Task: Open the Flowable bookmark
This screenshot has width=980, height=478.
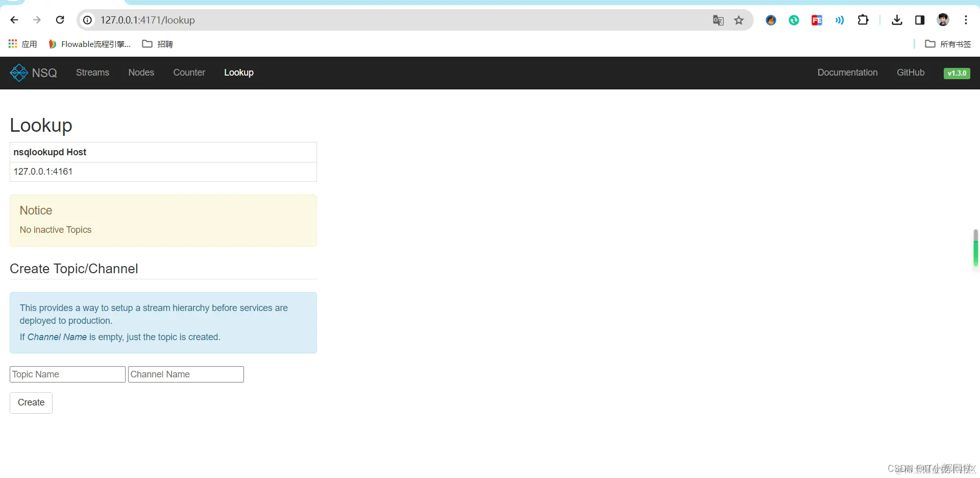Action: pyautogui.click(x=89, y=44)
